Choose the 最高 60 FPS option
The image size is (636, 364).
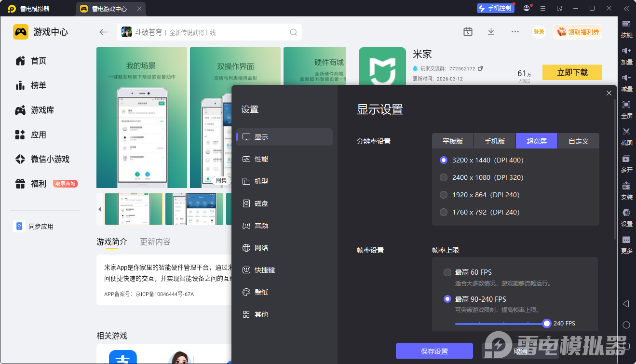447,272
